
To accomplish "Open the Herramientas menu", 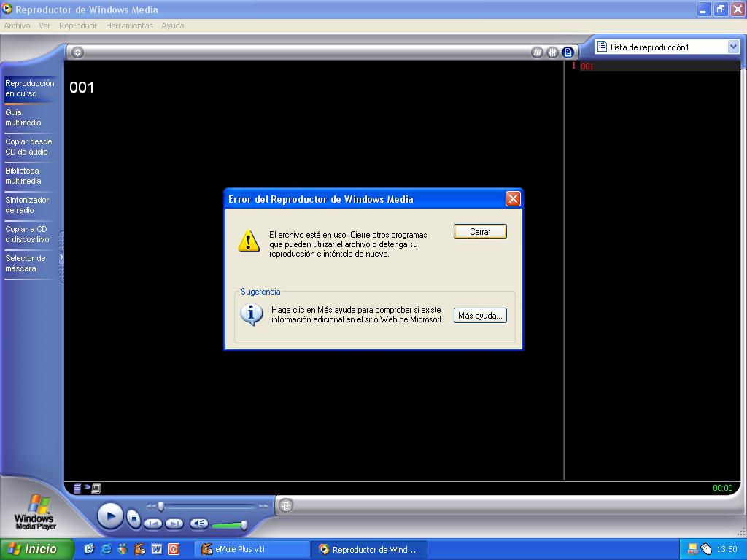I will [x=129, y=26].
